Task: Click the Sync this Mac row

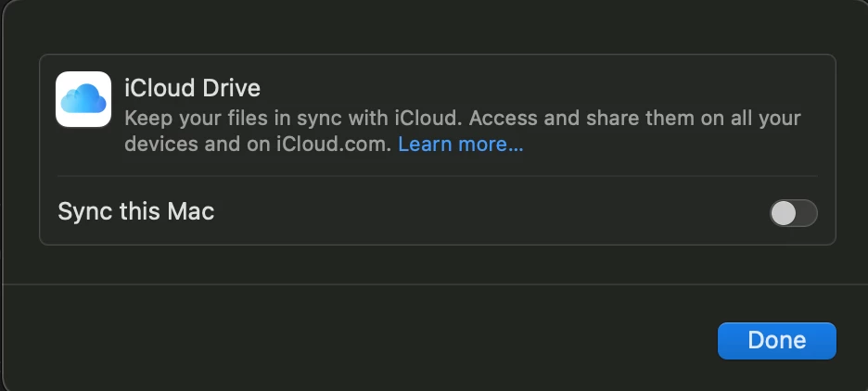Action: pos(417,211)
